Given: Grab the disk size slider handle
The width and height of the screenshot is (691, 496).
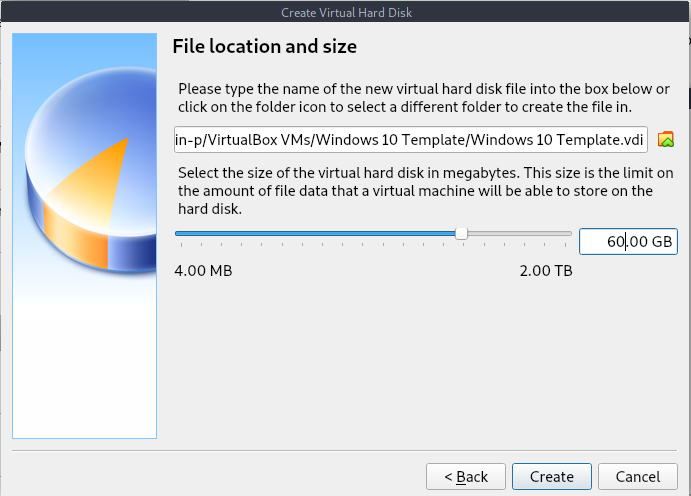Looking at the screenshot, I should (x=461, y=233).
